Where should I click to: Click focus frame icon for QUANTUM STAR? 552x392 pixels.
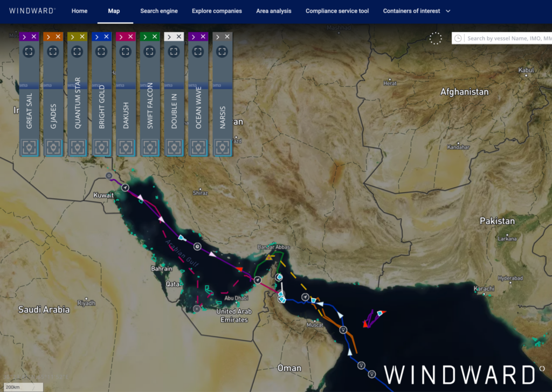click(x=77, y=52)
